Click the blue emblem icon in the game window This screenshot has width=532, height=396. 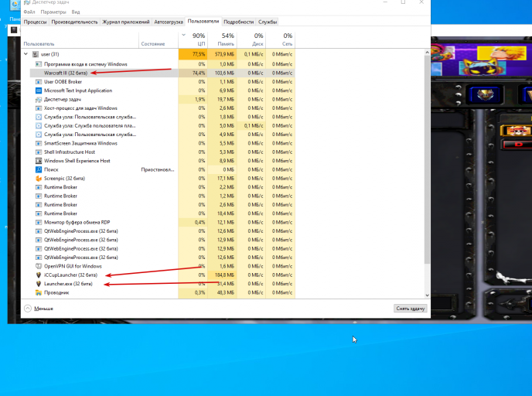pyautogui.click(x=485, y=94)
